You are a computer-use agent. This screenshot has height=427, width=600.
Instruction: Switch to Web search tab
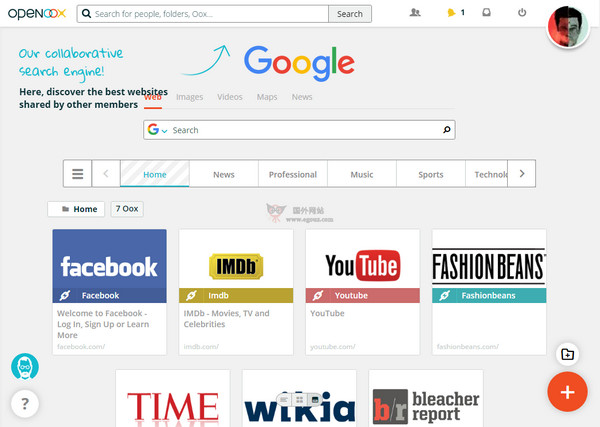(x=153, y=97)
